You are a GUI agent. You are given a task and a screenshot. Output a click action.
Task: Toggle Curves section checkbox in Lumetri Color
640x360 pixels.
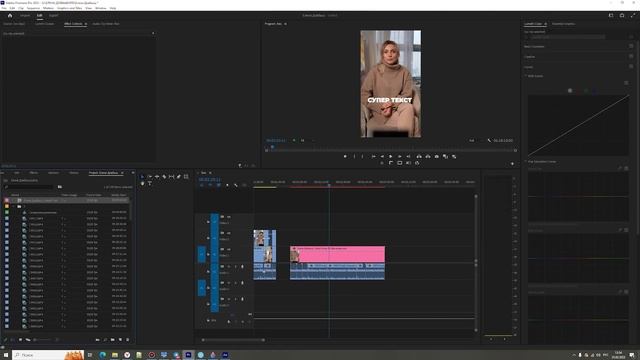coord(631,66)
